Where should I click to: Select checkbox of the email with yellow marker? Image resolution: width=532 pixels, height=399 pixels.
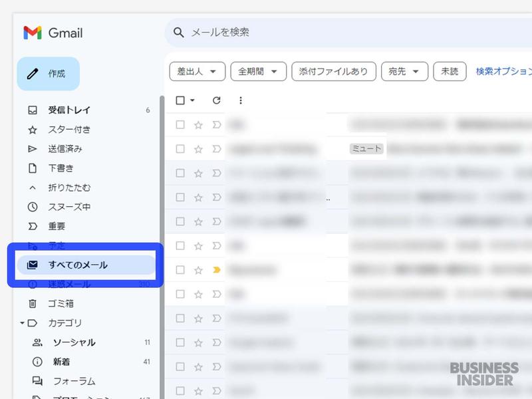coord(180,270)
